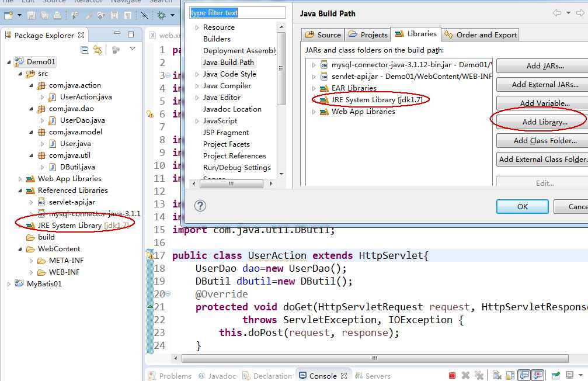Collapse Referenced Libraries node
This screenshot has width=588, height=381.
point(20,190)
